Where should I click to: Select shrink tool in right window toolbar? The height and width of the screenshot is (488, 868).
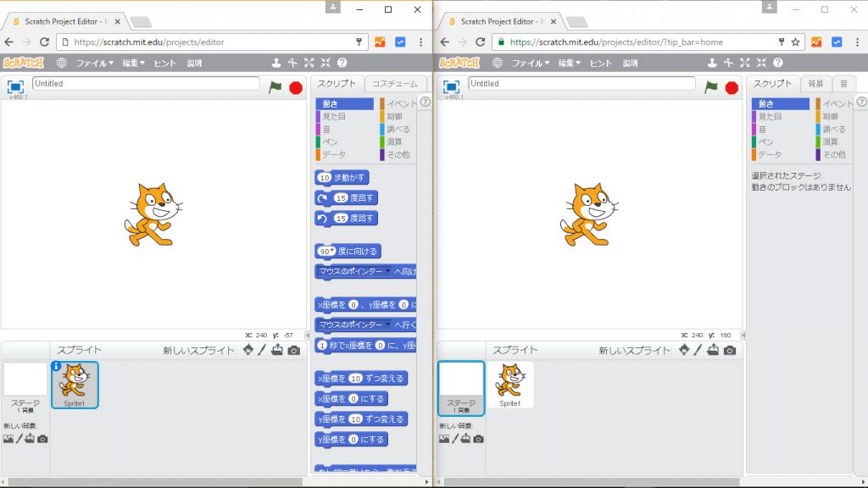coord(762,63)
